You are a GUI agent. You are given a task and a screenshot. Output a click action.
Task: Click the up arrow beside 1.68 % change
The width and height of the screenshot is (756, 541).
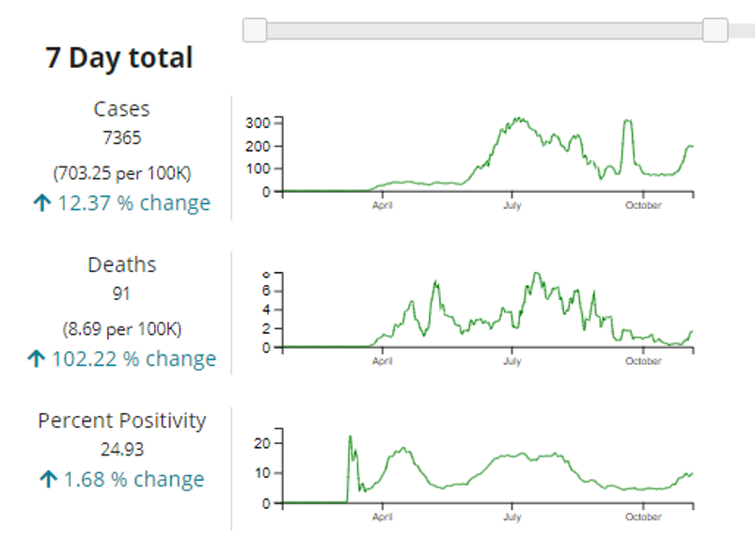[x=46, y=480]
